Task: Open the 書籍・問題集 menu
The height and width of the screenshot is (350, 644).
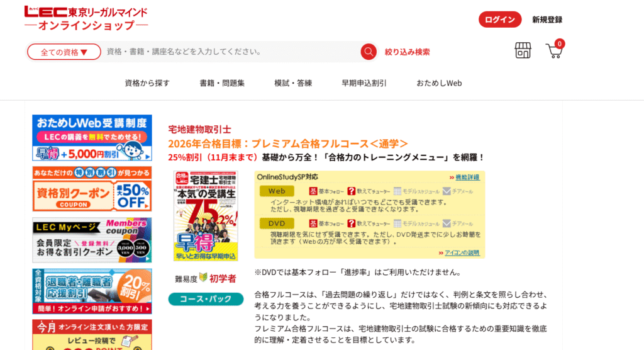Action: [x=222, y=83]
